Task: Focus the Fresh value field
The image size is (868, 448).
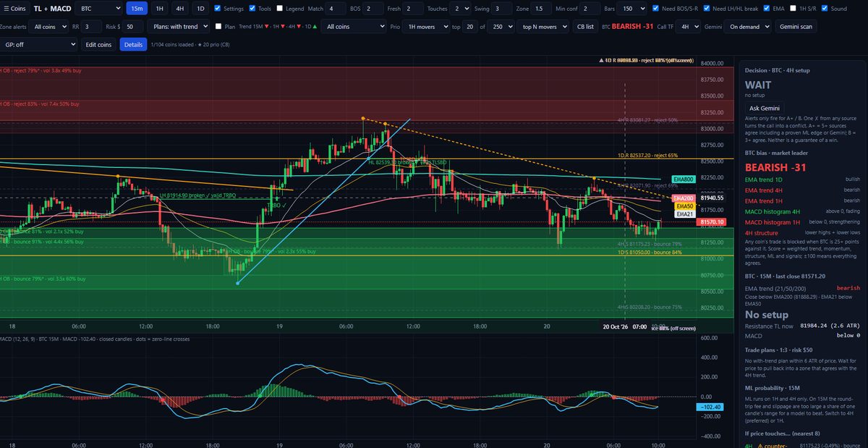Action: pyautogui.click(x=413, y=9)
